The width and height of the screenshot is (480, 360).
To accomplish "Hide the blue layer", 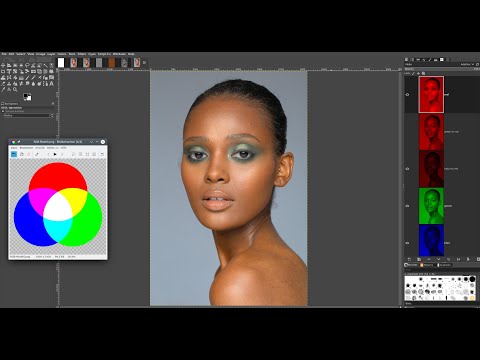I will tap(407, 243).
